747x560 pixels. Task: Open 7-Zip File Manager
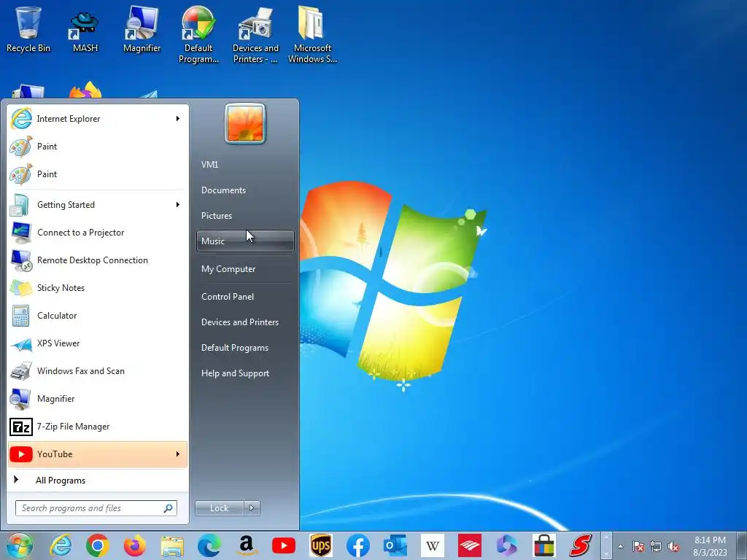tap(98, 426)
